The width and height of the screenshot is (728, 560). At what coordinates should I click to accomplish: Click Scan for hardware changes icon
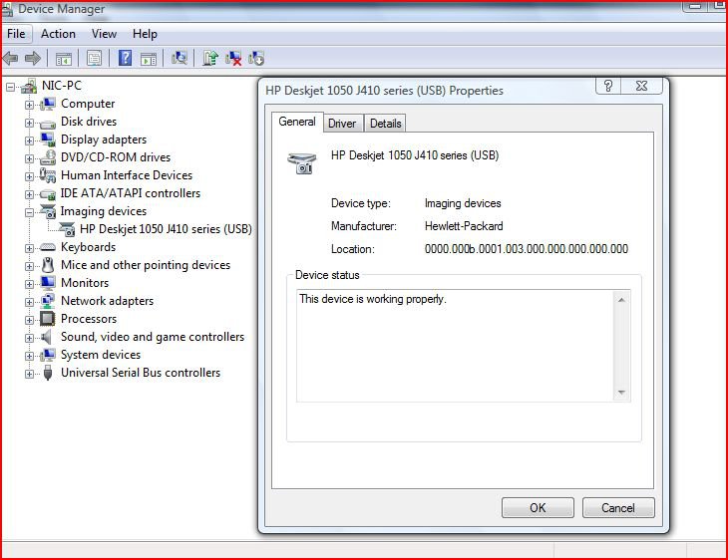tap(180, 58)
